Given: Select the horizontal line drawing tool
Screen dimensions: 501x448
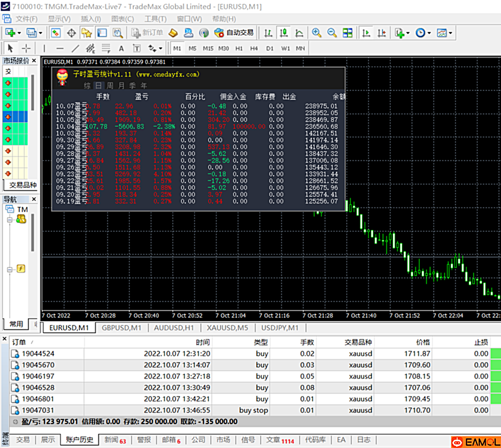Looking at the screenshot, I should [60, 48].
